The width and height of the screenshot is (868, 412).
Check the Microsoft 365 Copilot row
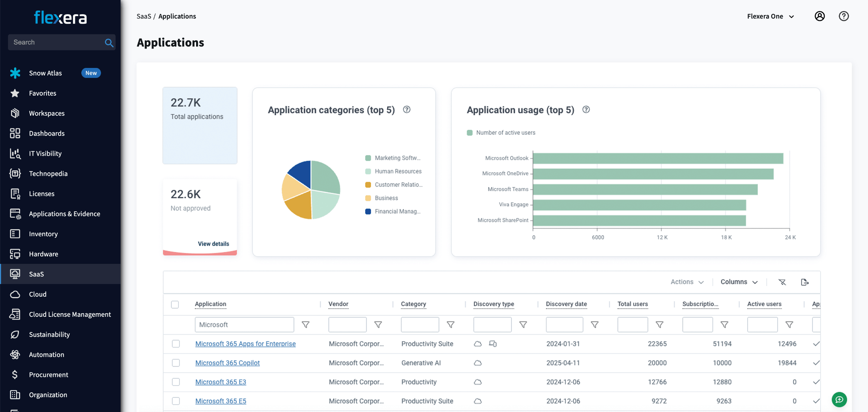176,363
